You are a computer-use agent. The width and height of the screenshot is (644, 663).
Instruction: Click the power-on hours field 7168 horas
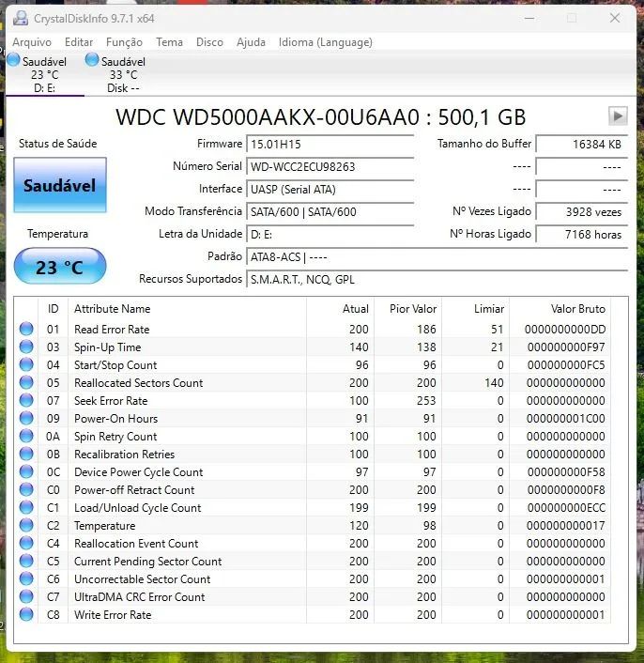tap(582, 234)
